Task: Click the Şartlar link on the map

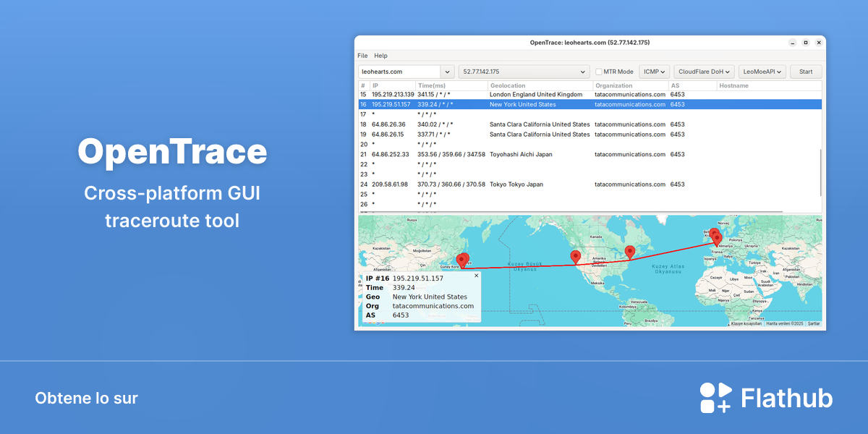Action: 814,324
